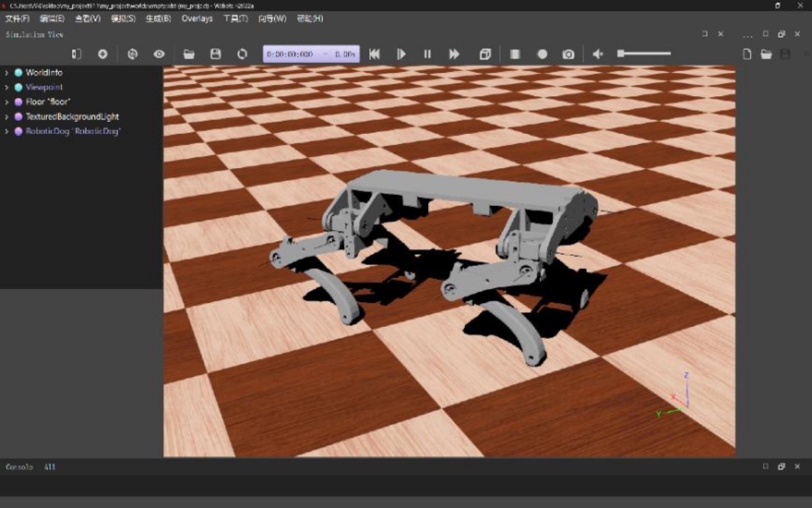Pause the simulation

point(428,54)
